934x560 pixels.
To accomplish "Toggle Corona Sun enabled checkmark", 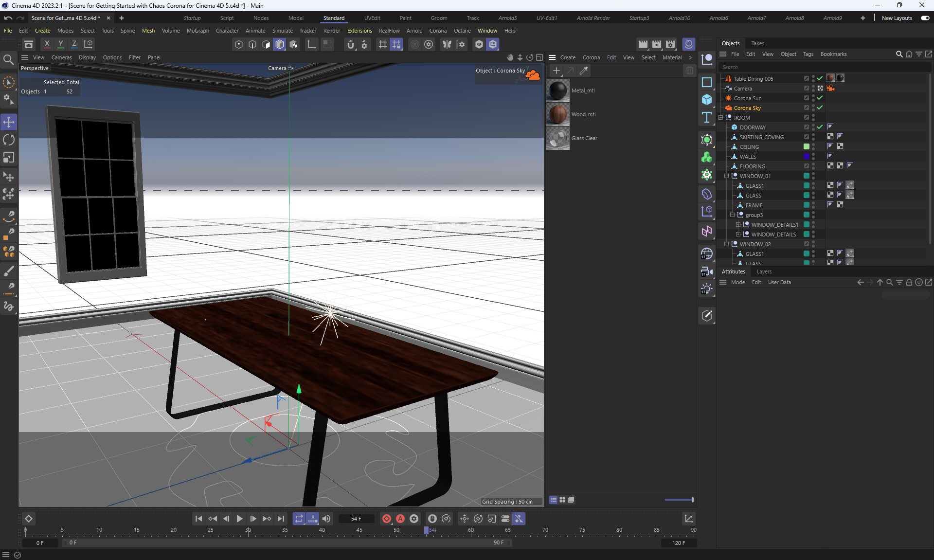I will pos(820,98).
